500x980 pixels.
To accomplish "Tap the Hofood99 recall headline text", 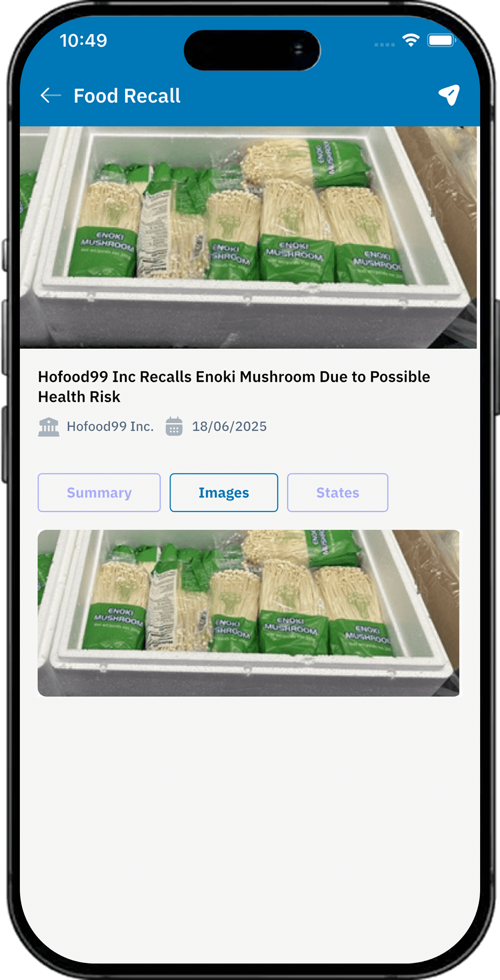I will pos(234,387).
